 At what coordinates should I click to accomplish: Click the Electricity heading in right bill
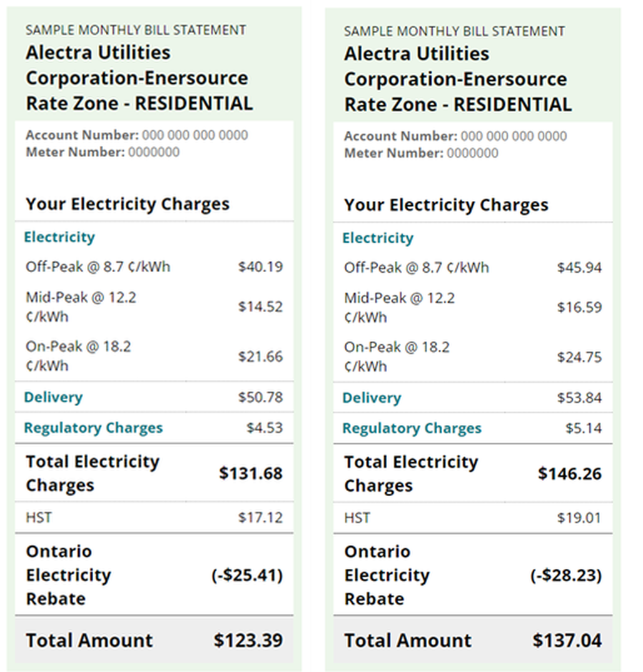point(378,238)
